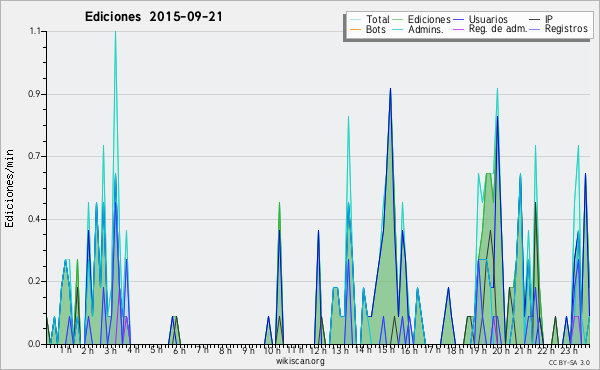The width and height of the screenshot is (600, 370).
Task: Click the 10 h tick label
Action: 272,350
